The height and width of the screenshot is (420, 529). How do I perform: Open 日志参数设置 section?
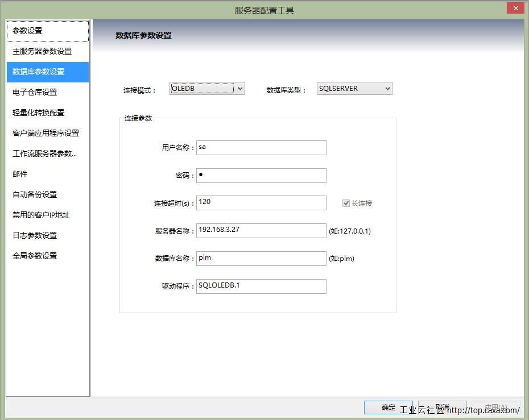pyautogui.click(x=48, y=235)
